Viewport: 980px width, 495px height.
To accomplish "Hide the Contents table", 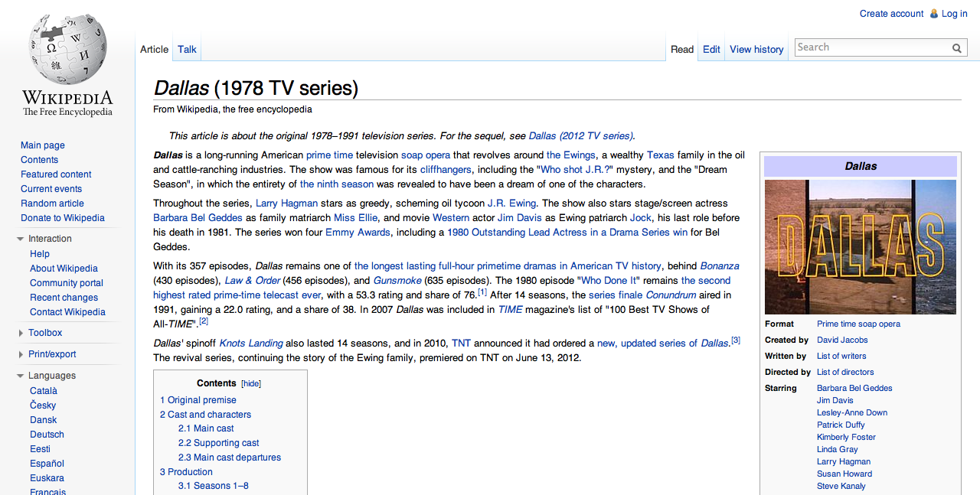I will point(251,384).
